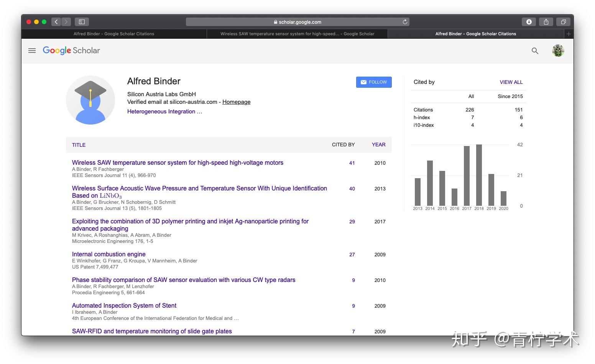This screenshot has width=595, height=364.
Task: Click the 2019 bar in citations chart
Action: point(491,190)
